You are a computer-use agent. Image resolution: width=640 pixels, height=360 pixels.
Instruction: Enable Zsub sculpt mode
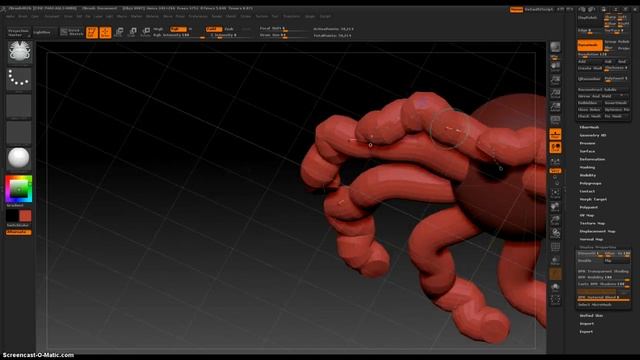point(229,29)
